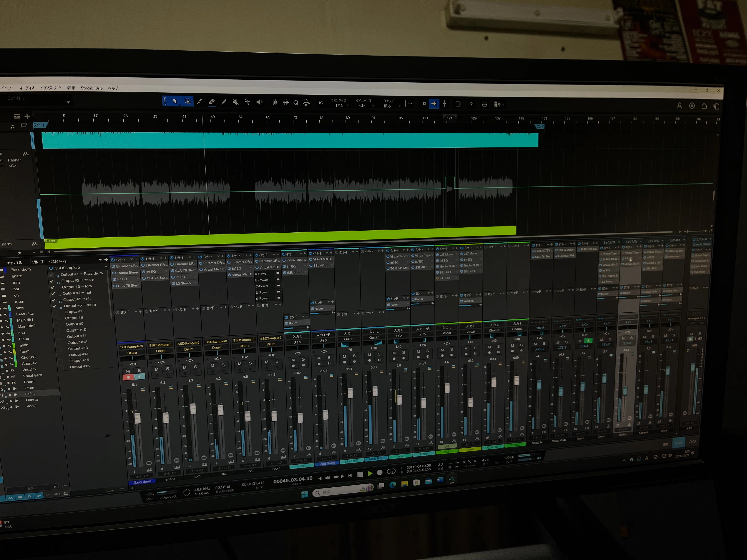The height and width of the screenshot is (560, 747).
Task: Activate the Listen (speaker) tool
Action: coord(259,102)
